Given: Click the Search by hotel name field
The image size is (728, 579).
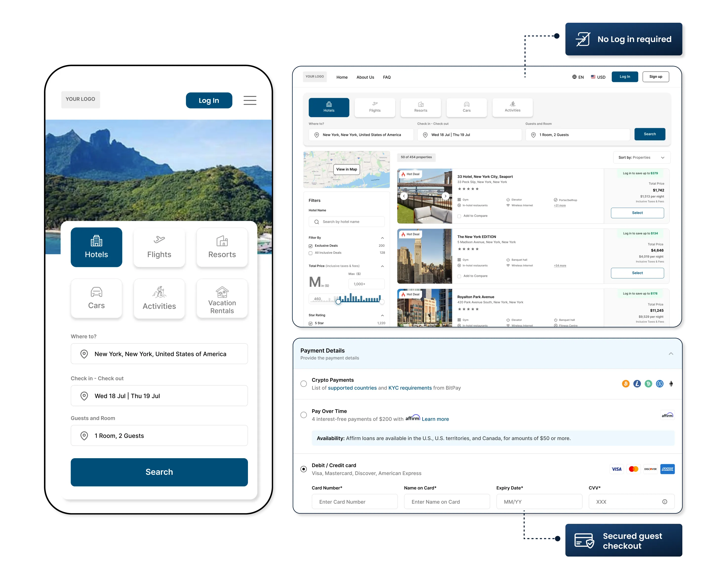Looking at the screenshot, I should coord(346,222).
